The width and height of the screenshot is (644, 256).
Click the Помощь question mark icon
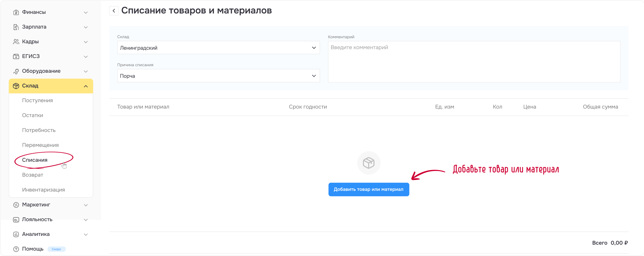(x=16, y=249)
